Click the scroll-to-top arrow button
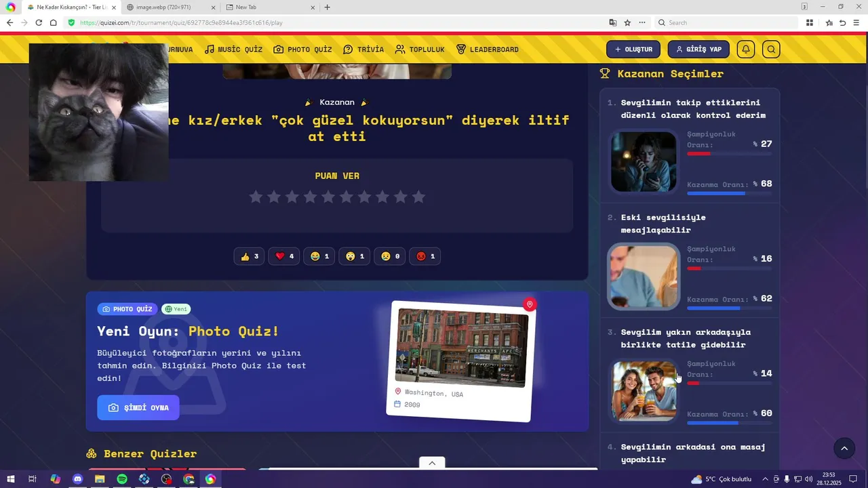This screenshot has width=868, height=488. pos(844,448)
